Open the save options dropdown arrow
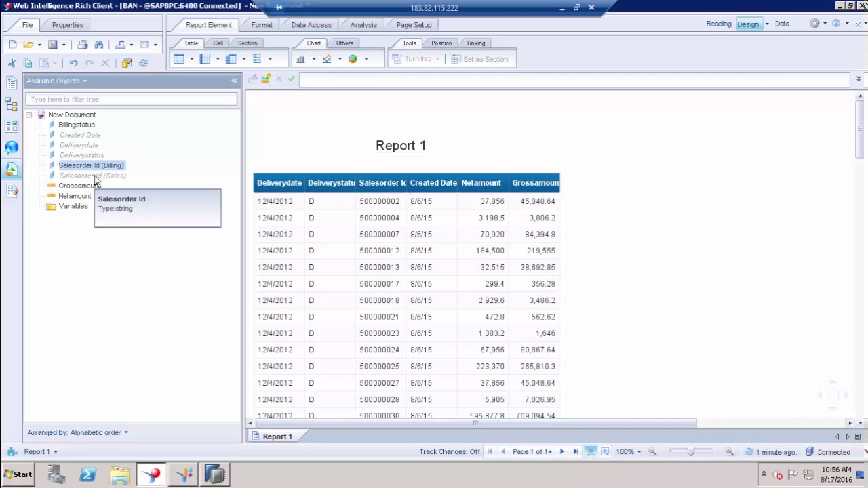This screenshot has width=868, height=488. click(64, 45)
